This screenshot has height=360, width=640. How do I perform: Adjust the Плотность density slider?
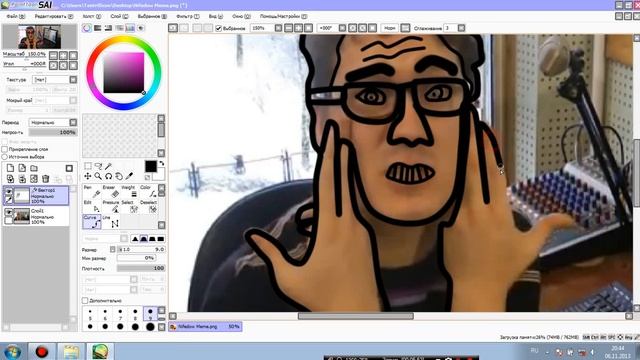(141, 268)
